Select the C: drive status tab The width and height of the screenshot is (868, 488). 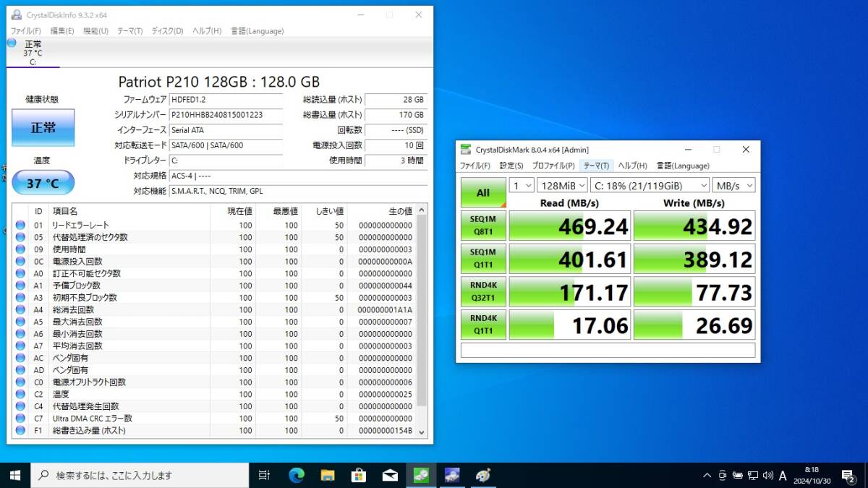pyautogui.click(x=33, y=53)
